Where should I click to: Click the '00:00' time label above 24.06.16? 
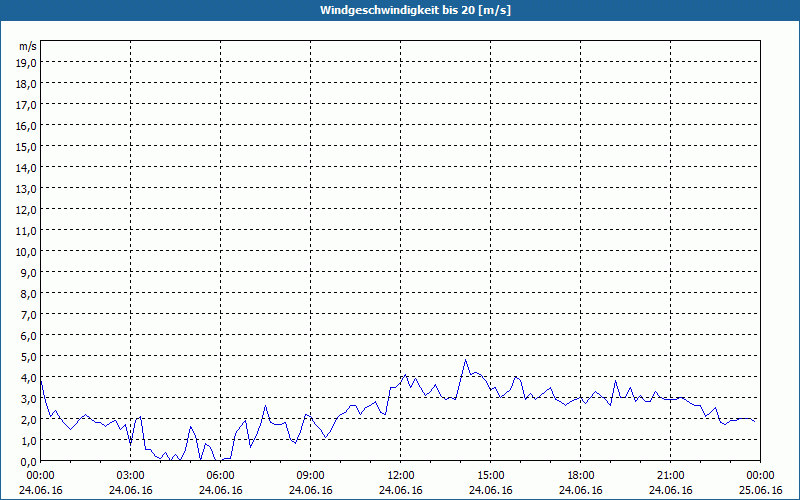(41, 476)
